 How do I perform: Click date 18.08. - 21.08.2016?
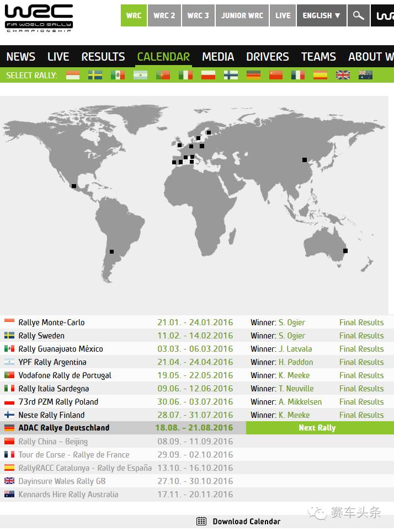tap(194, 428)
